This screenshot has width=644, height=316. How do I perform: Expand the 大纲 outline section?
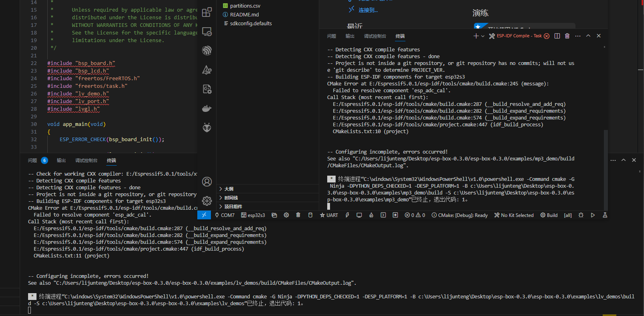coord(267,189)
